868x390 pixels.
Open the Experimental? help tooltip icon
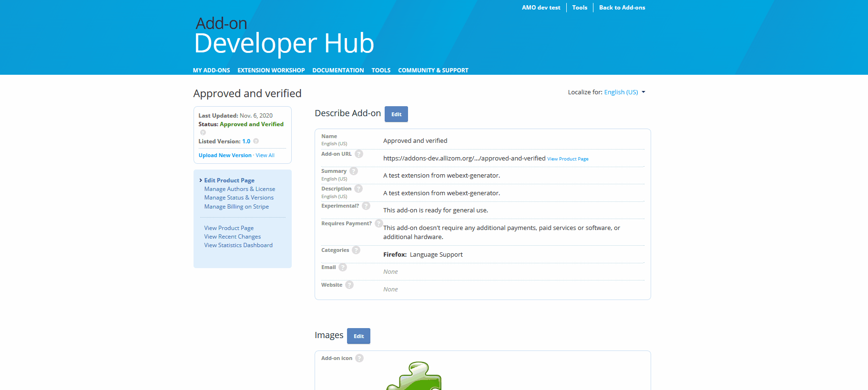[366, 206]
